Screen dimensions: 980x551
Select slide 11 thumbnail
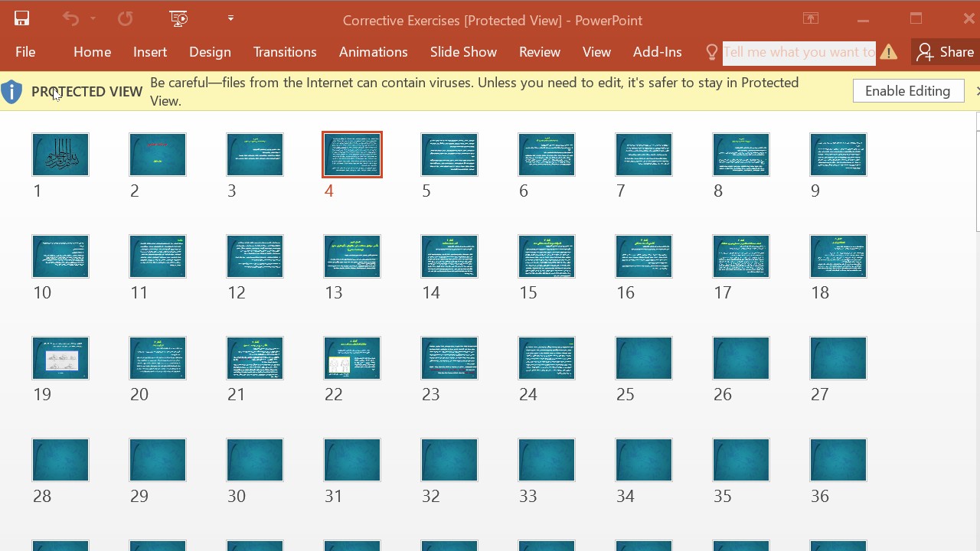point(158,256)
